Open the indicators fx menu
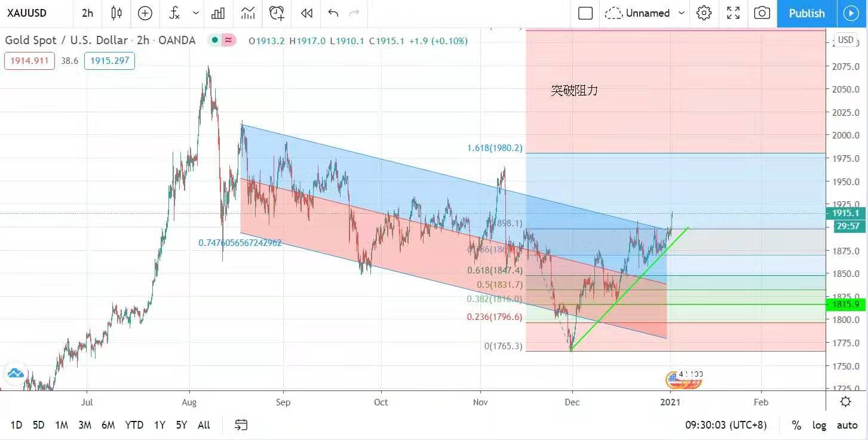This screenshot has width=868, height=440. (x=174, y=13)
